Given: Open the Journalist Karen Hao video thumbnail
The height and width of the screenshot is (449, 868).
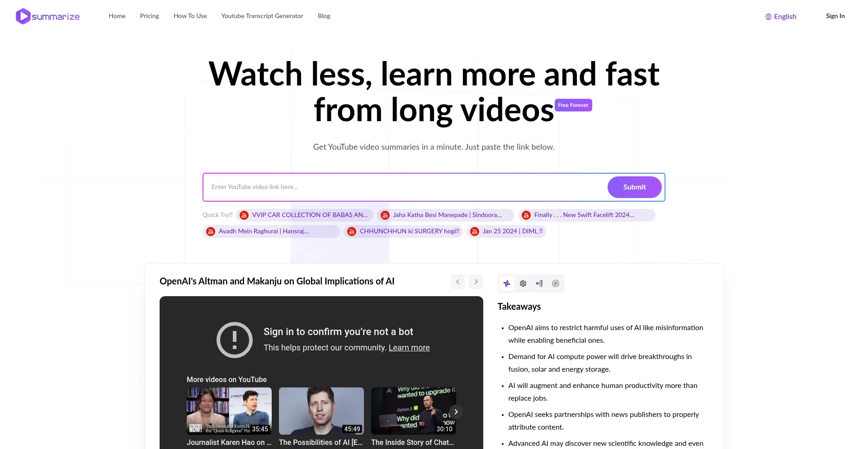Looking at the screenshot, I should 229,411.
